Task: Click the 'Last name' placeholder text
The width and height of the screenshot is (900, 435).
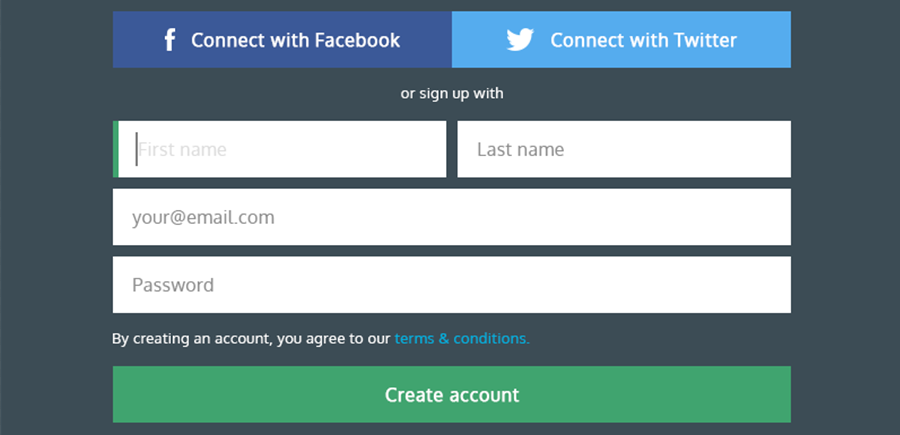Action: pos(520,150)
